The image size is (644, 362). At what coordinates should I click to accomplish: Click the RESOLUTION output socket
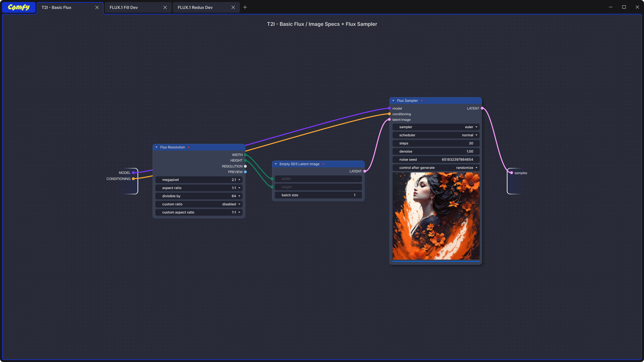[245, 166]
